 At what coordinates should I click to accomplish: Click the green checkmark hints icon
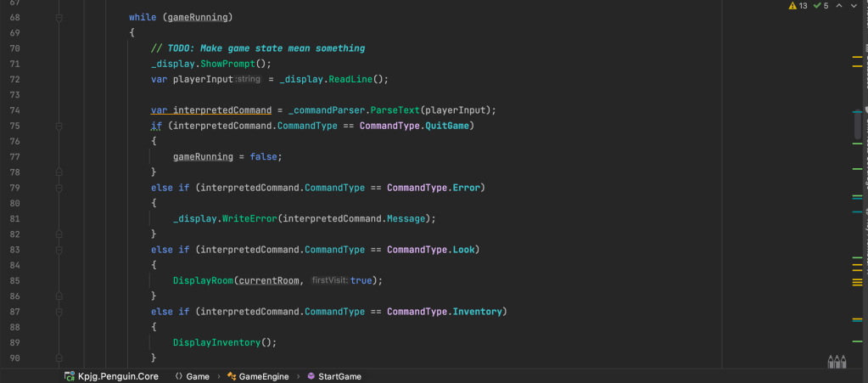pyautogui.click(x=816, y=6)
